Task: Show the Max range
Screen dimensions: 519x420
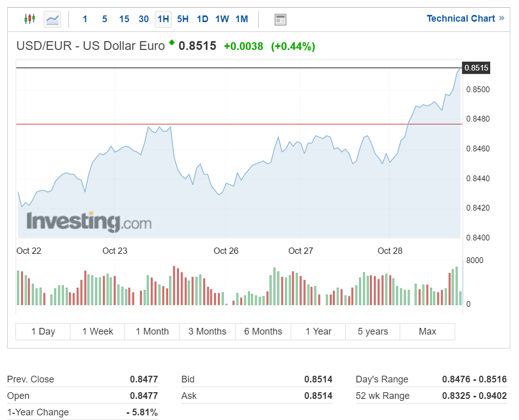Action: [427, 331]
